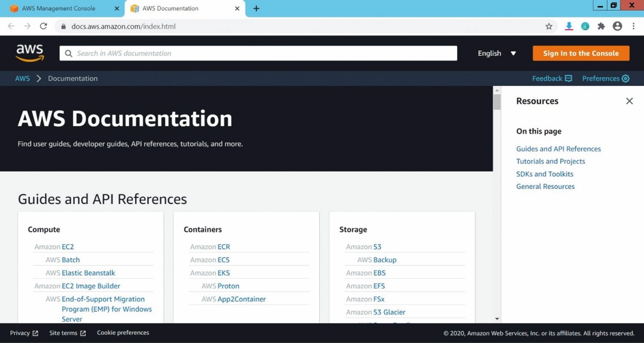The width and height of the screenshot is (644, 343).
Task: Jump to General Resources section
Action: (545, 187)
